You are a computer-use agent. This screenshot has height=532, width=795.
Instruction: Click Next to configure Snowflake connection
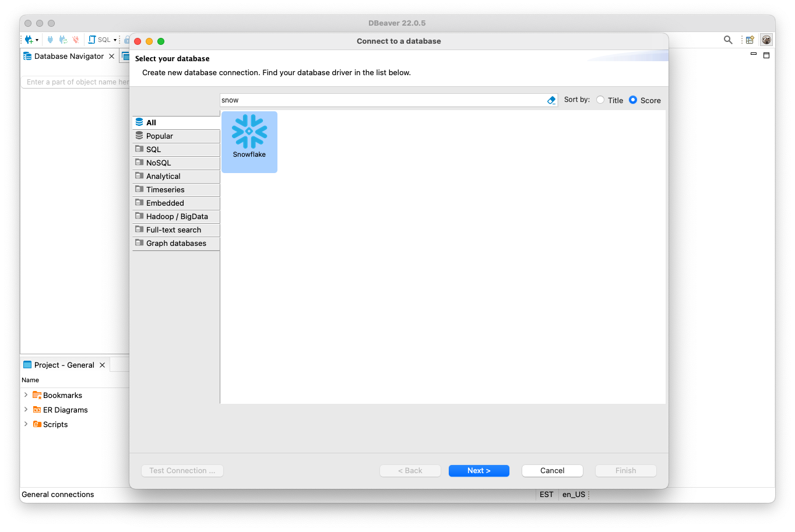(x=479, y=470)
